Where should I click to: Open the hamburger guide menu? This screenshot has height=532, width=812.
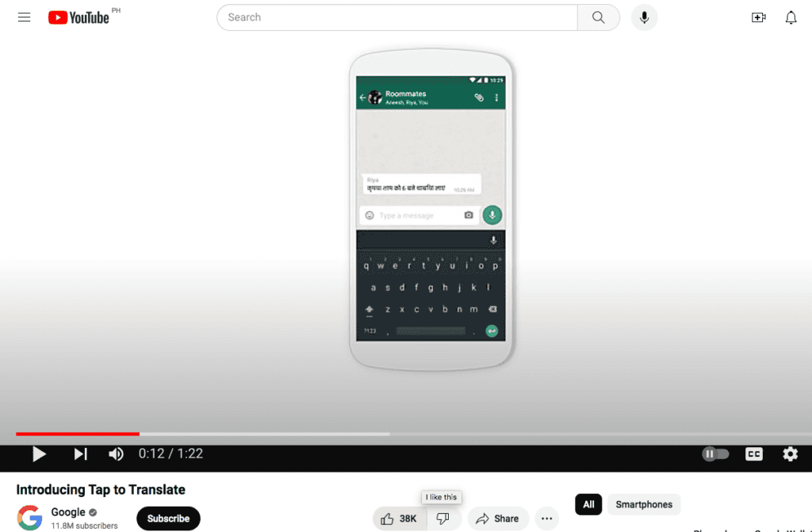coord(24,17)
